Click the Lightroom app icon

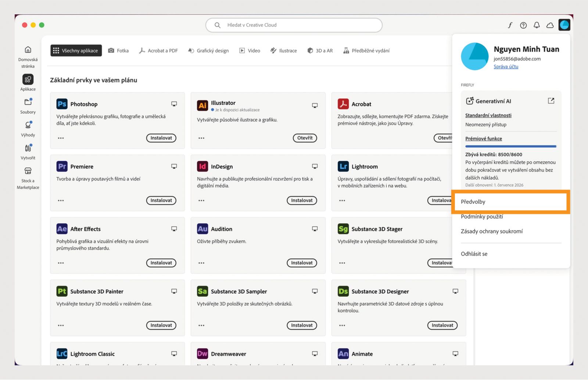tap(343, 166)
